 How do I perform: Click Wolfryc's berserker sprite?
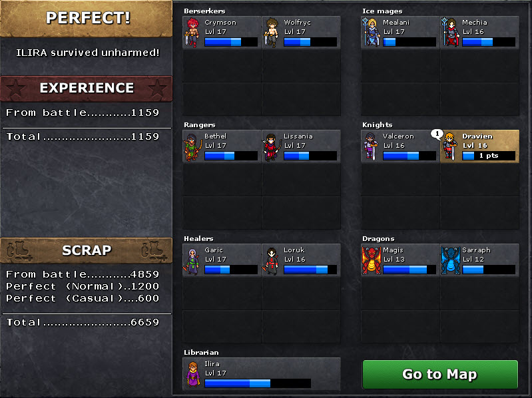coord(271,33)
